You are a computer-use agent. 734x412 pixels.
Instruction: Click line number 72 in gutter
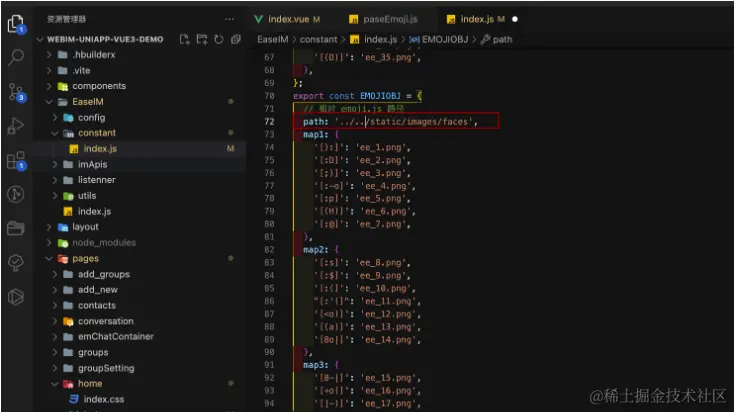(269, 122)
